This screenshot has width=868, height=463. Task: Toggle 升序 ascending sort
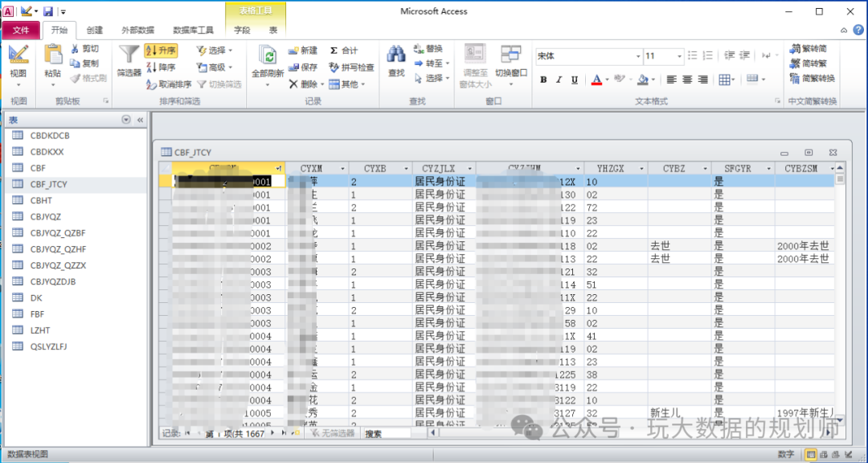pyautogui.click(x=161, y=51)
